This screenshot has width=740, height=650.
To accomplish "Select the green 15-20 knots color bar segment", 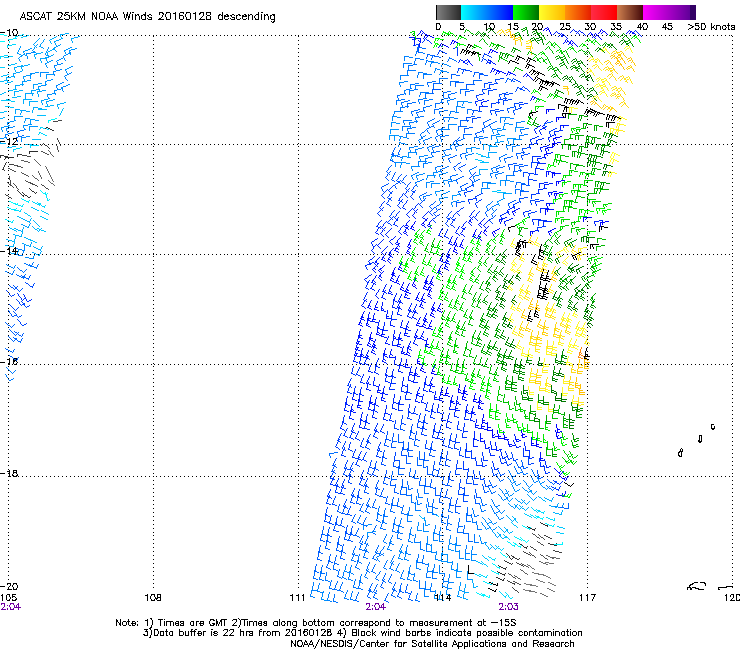I will click(x=526, y=12).
